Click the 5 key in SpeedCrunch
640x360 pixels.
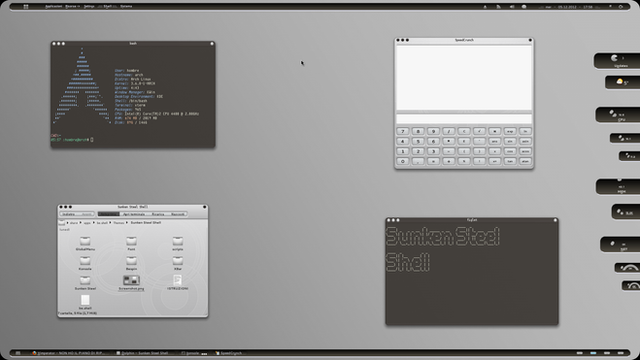(x=418, y=141)
